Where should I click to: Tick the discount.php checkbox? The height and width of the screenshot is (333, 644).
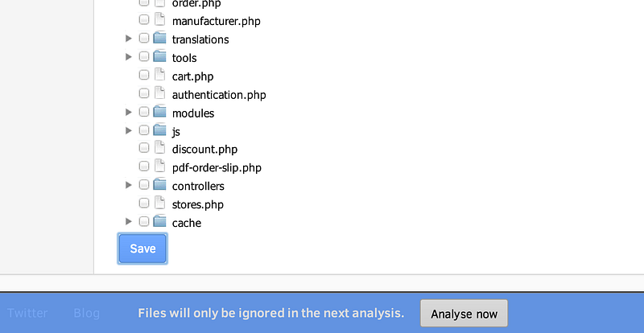coord(144,148)
